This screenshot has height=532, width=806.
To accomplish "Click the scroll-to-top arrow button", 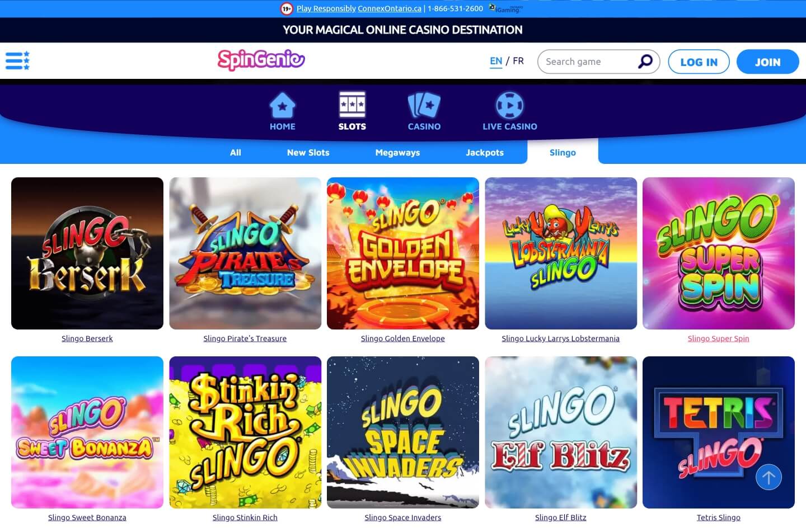I will point(768,477).
